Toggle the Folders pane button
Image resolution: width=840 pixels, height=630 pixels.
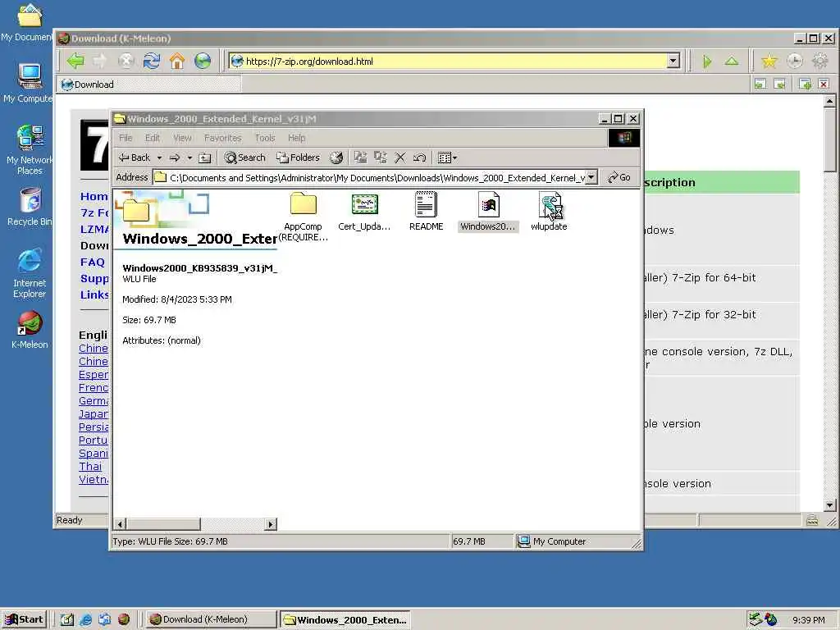point(298,157)
